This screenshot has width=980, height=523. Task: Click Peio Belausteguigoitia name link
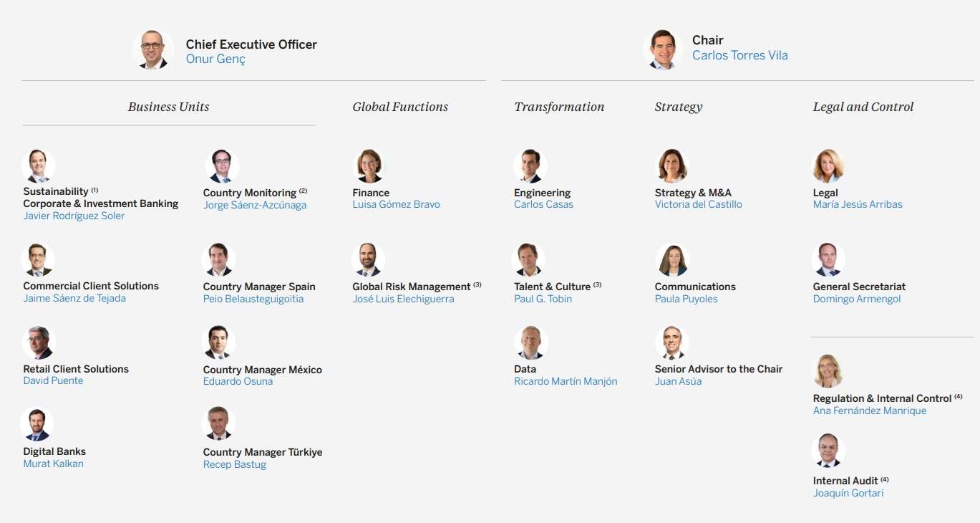pyautogui.click(x=253, y=299)
